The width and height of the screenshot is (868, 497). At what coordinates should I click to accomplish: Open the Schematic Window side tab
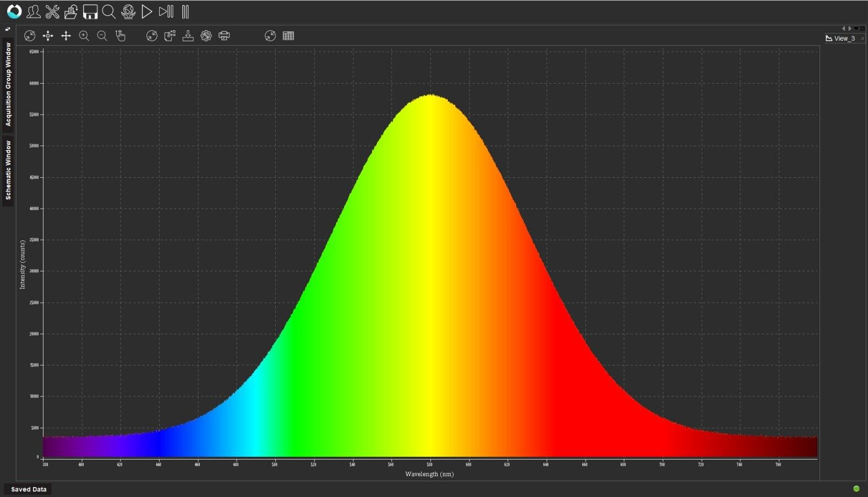pyautogui.click(x=8, y=170)
